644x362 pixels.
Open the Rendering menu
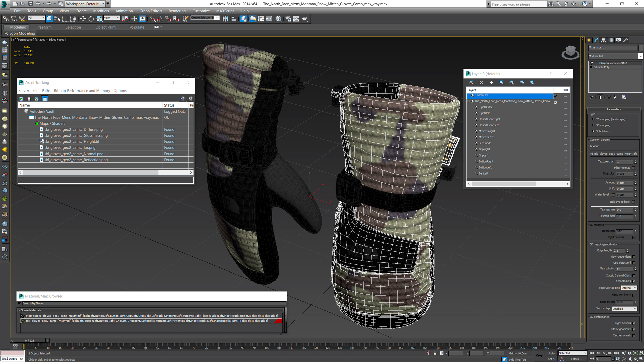tap(177, 11)
